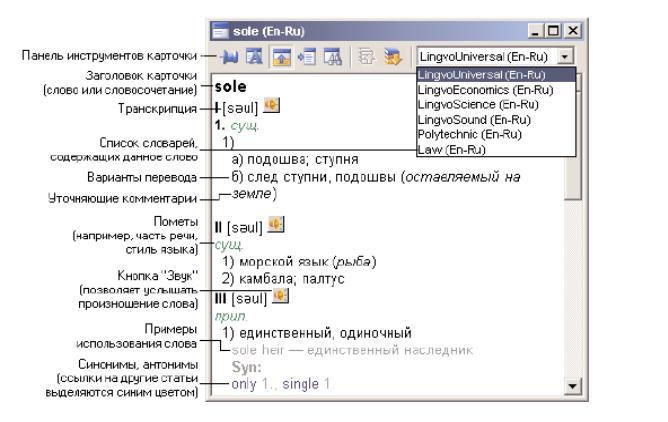Click the colorful books icon with arrow

(x=392, y=57)
